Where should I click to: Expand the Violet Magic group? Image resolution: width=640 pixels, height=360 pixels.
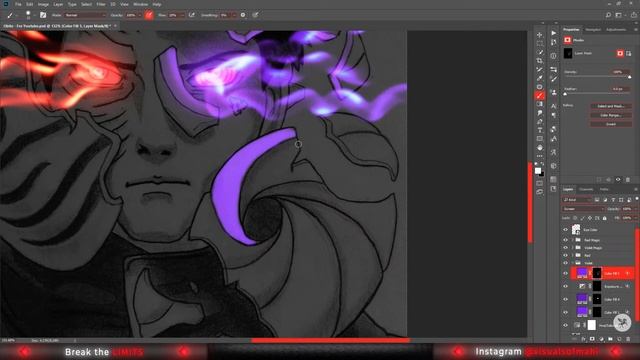tap(573, 248)
